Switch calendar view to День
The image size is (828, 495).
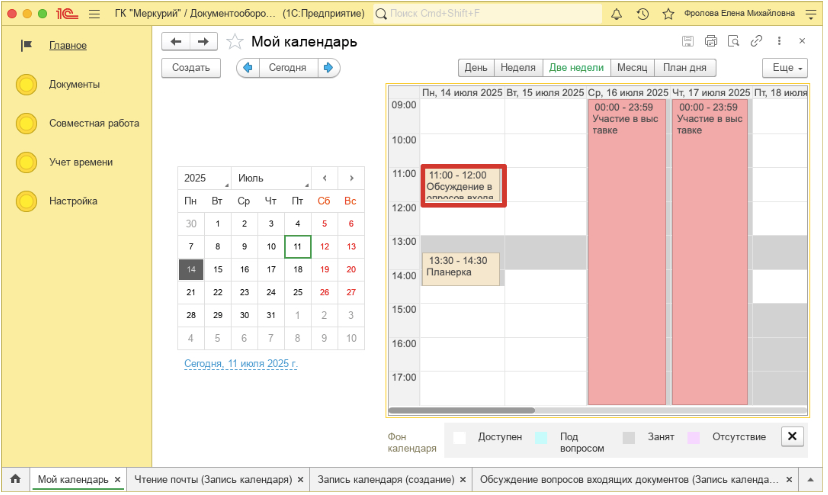(476, 68)
